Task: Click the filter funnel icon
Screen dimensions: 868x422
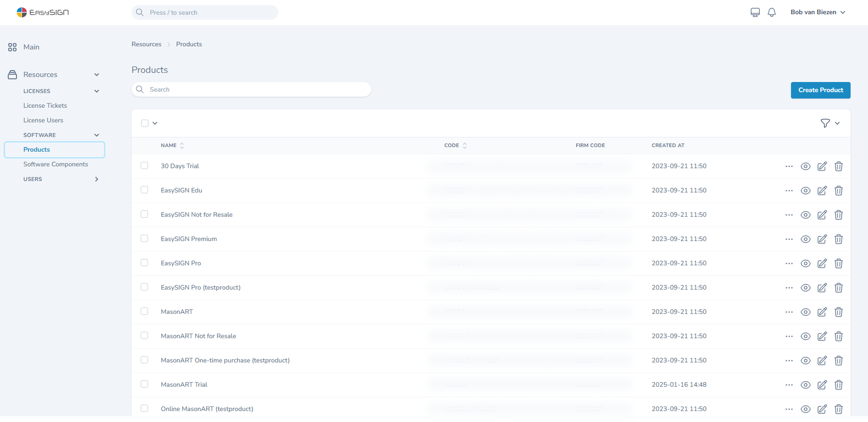Action: pyautogui.click(x=825, y=123)
